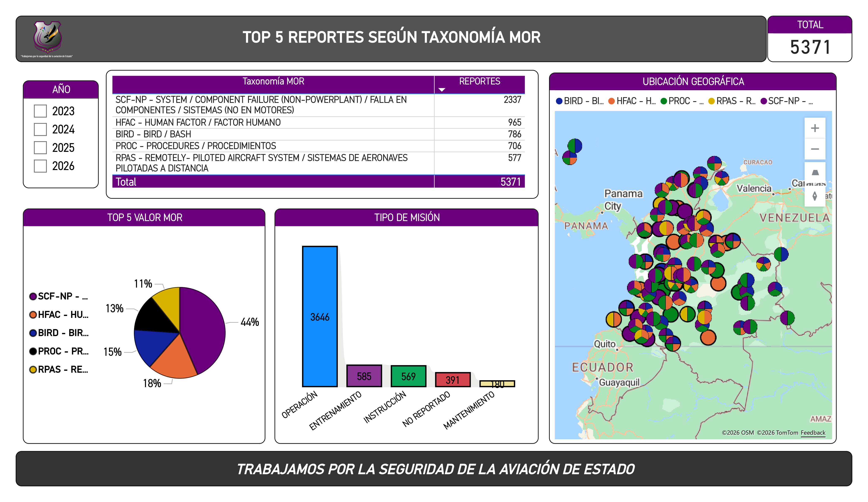Image resolution: width=868 pixels, height=502 pixels.
Task: Toggle map tilt pitch button
Action: point(815,172)
